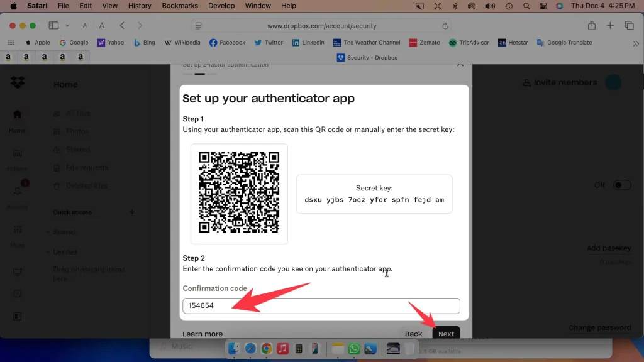
Task: Open the Learn more link in the dialog
Action: click(x=203, y=334)
